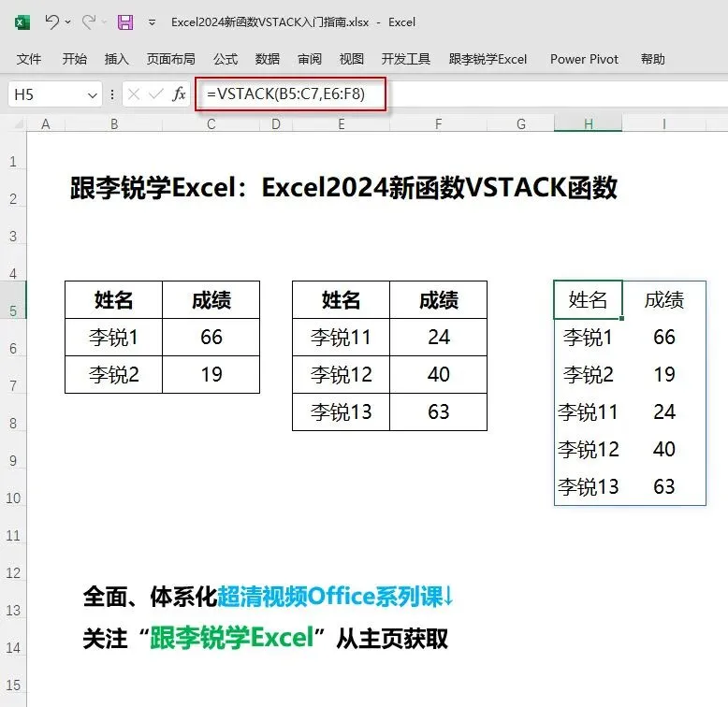Switch to the 开始 ribbon tab
This screenshot has height=707, width=728.
pyautogui.click(x=75, y=59)
